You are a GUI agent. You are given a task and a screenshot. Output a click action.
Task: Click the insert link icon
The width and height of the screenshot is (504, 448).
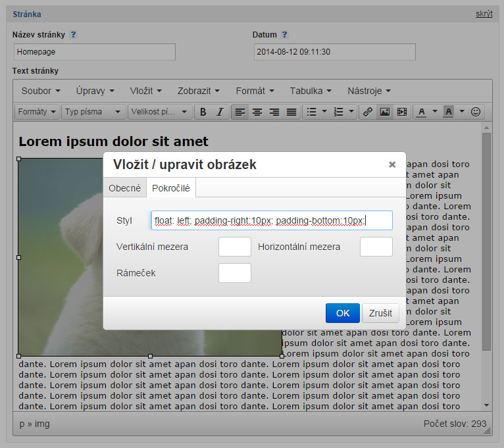coord(368,112)
